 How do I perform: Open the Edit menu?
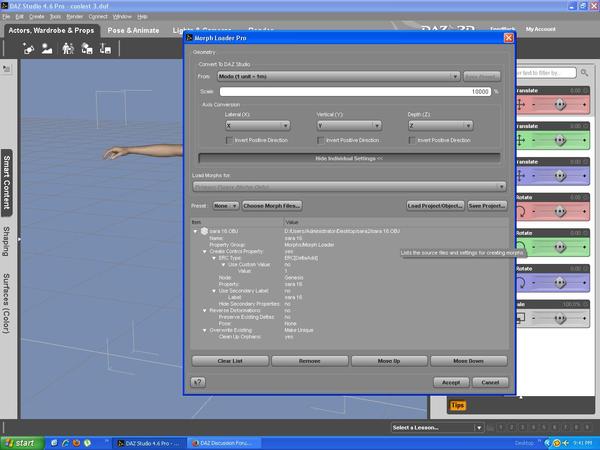[19, 16]
